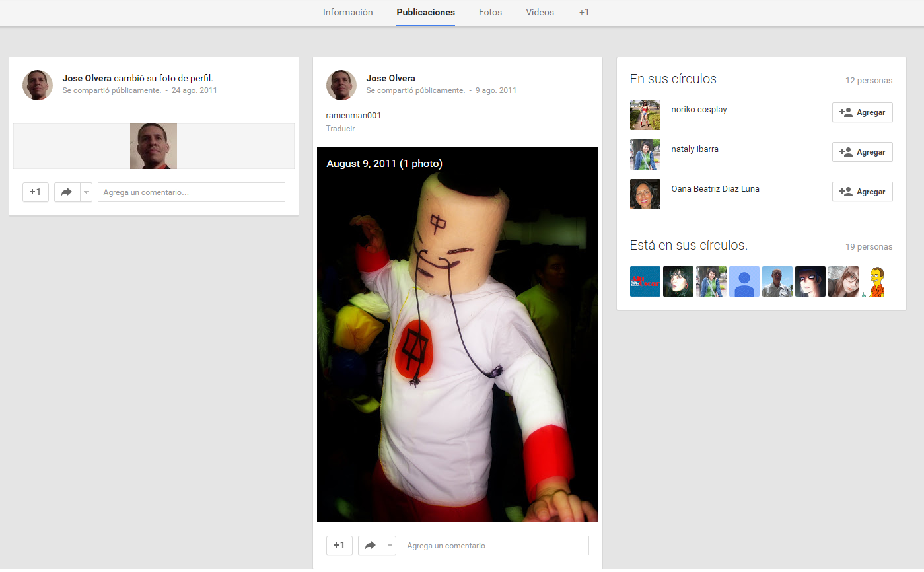924x572 pixels.
Task: Click the ramenman001 post text
Action: (x=353, y=116)
